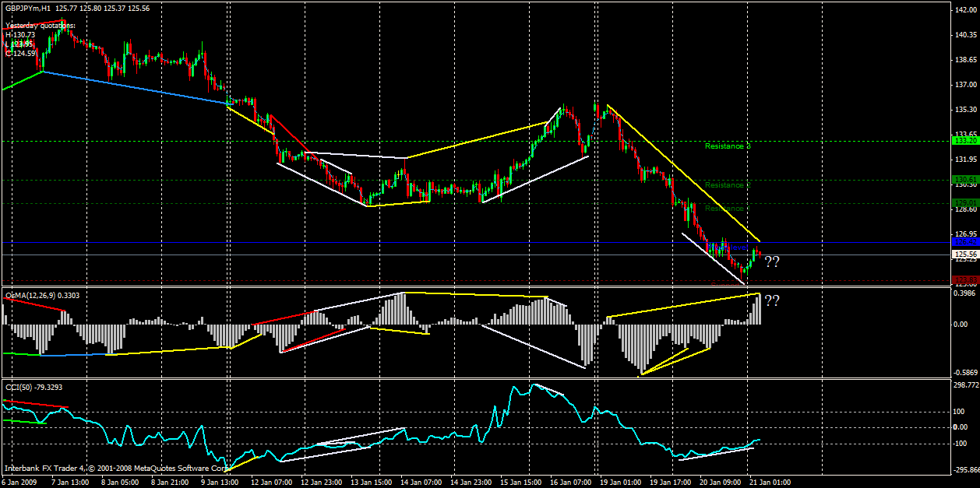This screenshot has height=488, width=980.
Task: Click the 7 Jan 13:00 time label
Action: pyautogui.click(x=69, y=482)
